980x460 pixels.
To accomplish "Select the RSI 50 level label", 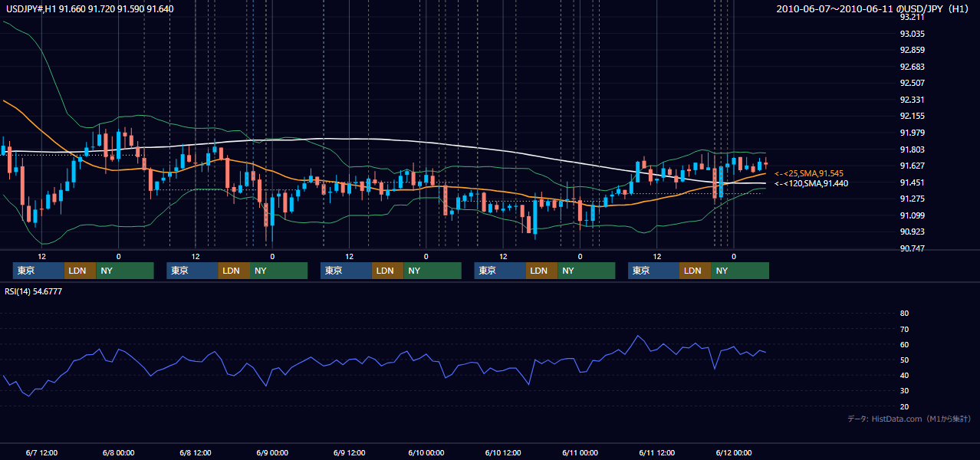I will coord(904,360).
